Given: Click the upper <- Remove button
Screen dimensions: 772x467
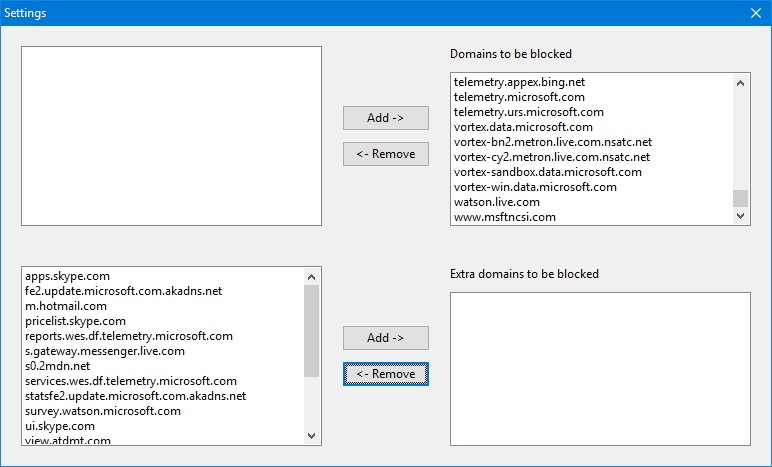Looking at the screenshot, I should (x=386, y=154).
